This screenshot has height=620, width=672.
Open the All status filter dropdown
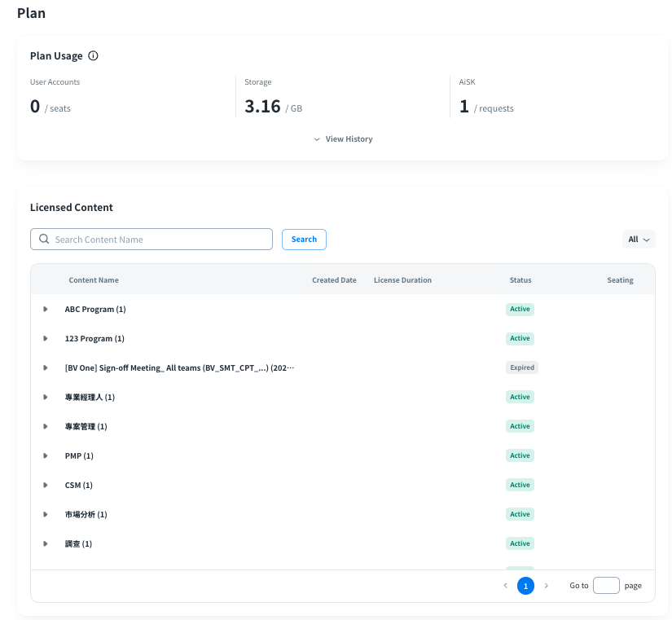pyautogui.click(x=638, y=240)
